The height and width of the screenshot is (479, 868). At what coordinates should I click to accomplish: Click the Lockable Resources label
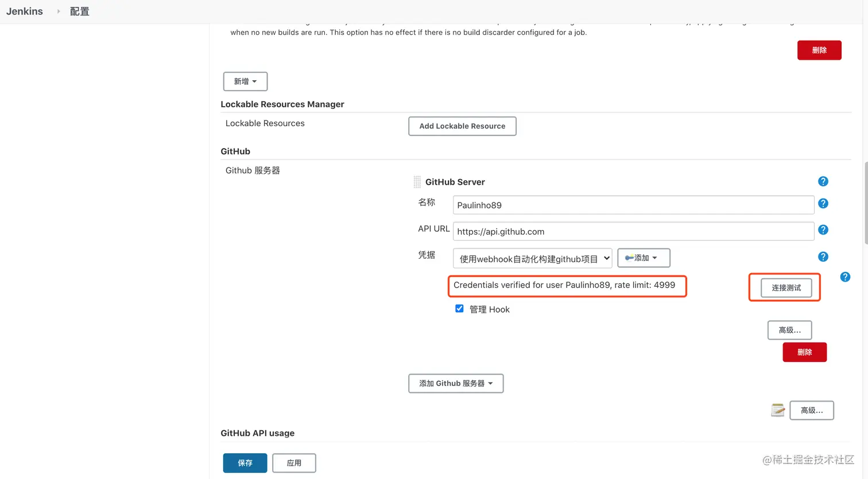(x=265, y=123)
